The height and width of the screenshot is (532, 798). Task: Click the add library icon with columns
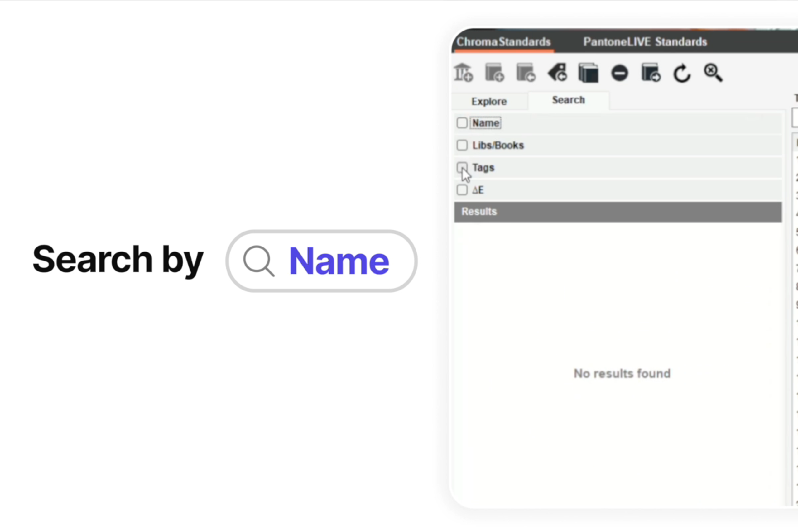click(x=464, y=73)
